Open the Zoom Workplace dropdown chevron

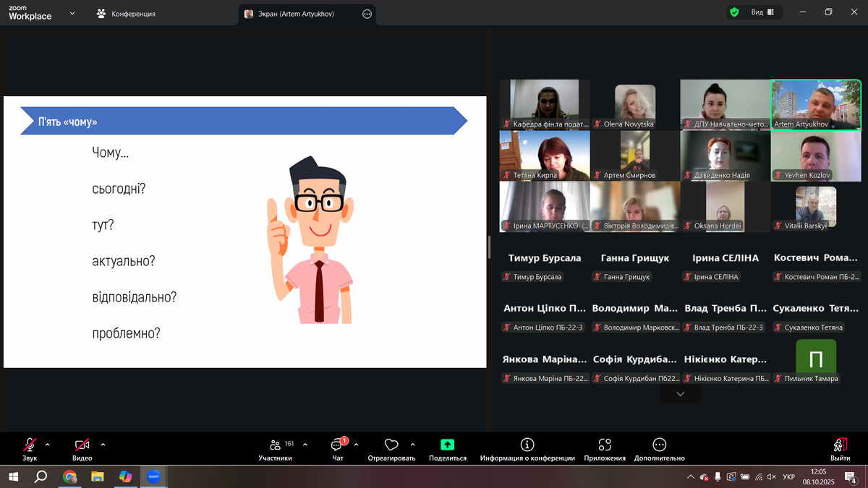(x=72, y=13)
